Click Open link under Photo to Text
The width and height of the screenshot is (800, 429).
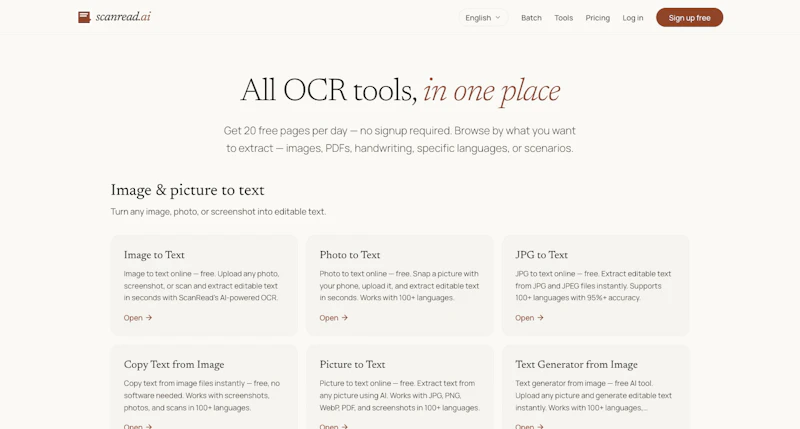334,318
